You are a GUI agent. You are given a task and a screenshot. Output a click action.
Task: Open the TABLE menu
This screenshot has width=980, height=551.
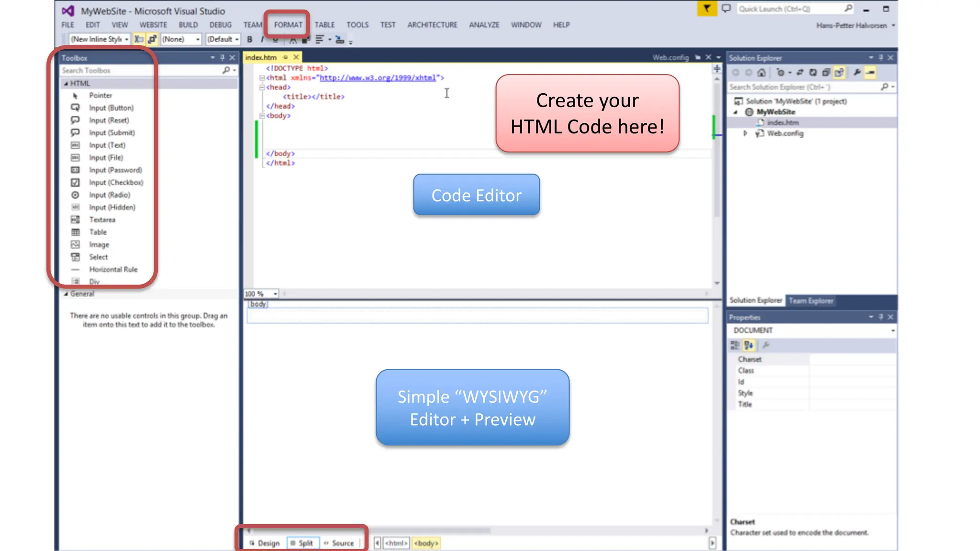pos(324,25)
